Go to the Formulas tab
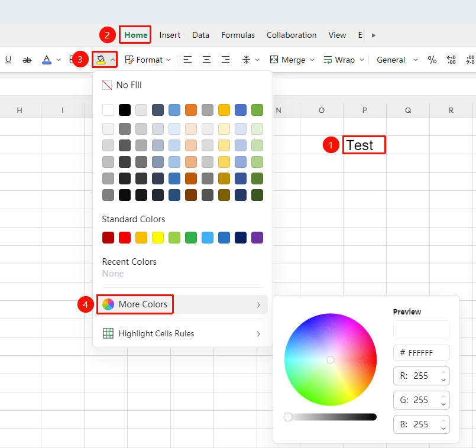Screen dimensions: 476x448 [x=238, y=35]
